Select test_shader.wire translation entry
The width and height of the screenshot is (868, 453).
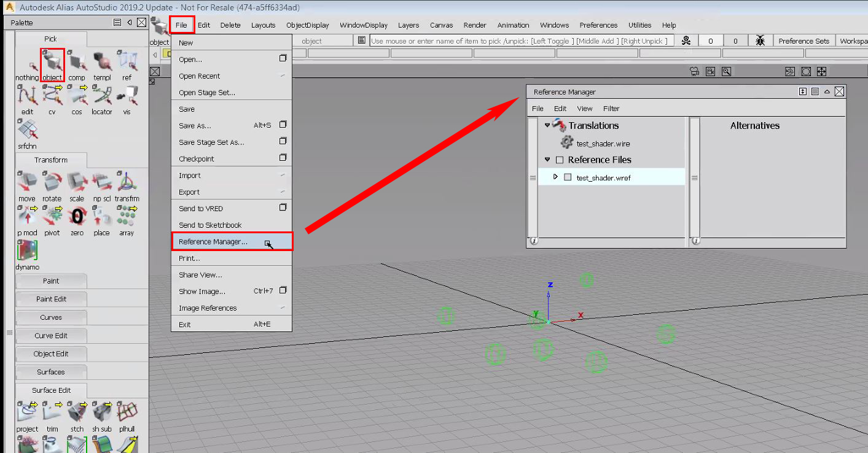603,144
